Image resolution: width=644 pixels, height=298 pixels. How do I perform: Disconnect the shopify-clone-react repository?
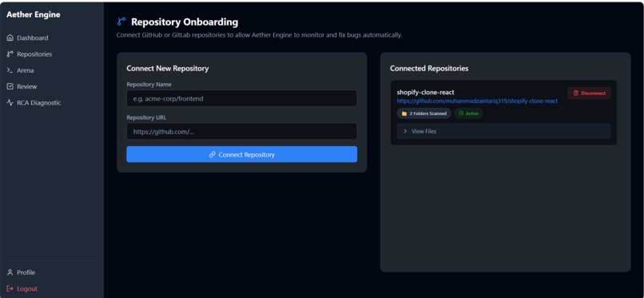pos(589,93)
